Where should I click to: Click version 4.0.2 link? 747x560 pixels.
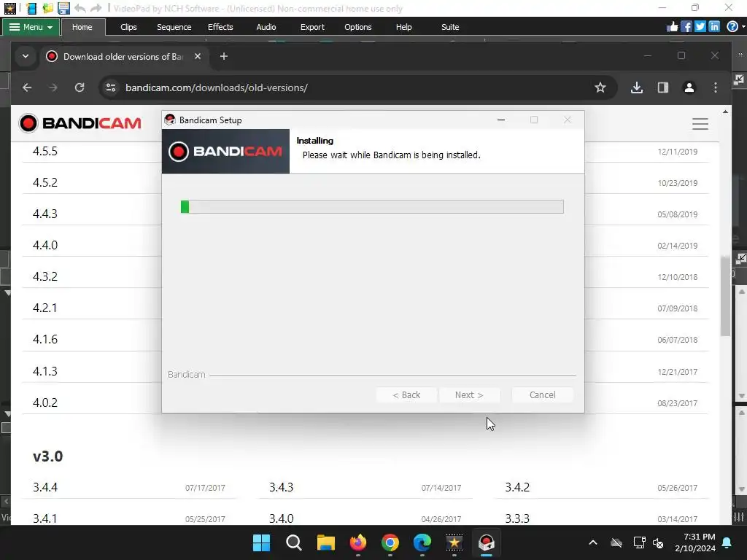pyautogui.click(x=45, y=402)
